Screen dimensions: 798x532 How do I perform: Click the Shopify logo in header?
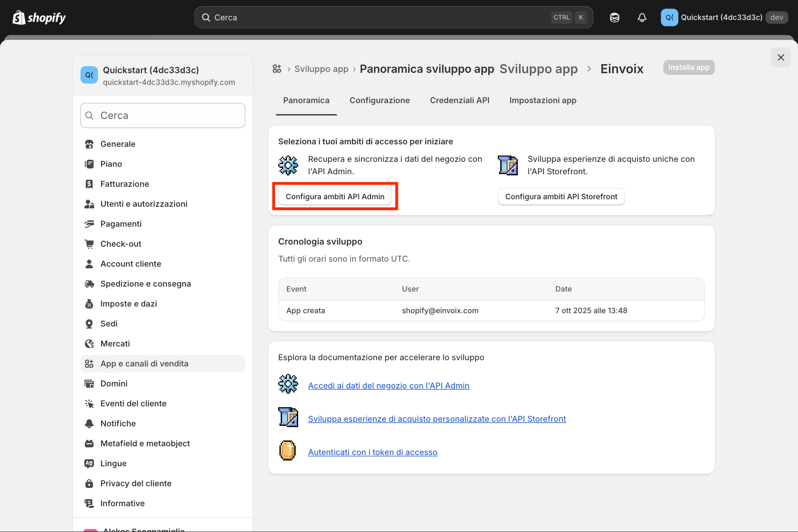39,17
